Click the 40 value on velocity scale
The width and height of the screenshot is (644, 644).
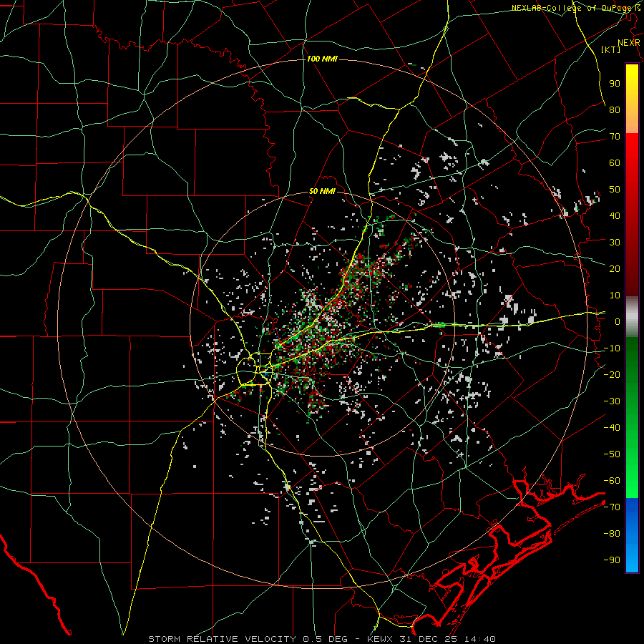click(615, 215)
